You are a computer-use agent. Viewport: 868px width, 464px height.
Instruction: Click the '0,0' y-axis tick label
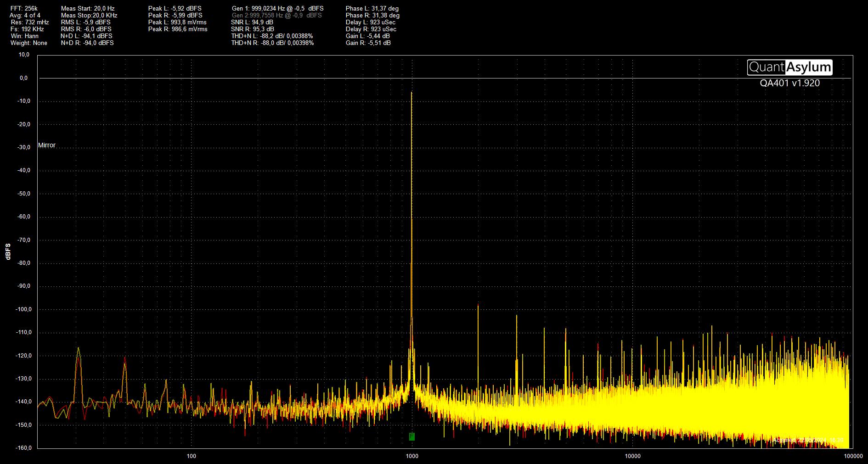[x=23, y=78]
